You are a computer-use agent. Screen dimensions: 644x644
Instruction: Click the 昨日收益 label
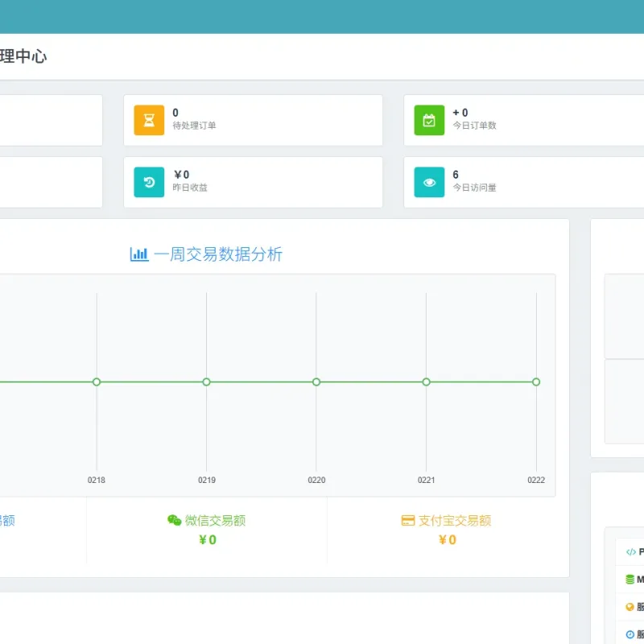pyautogui.click(x=190, y=188)
